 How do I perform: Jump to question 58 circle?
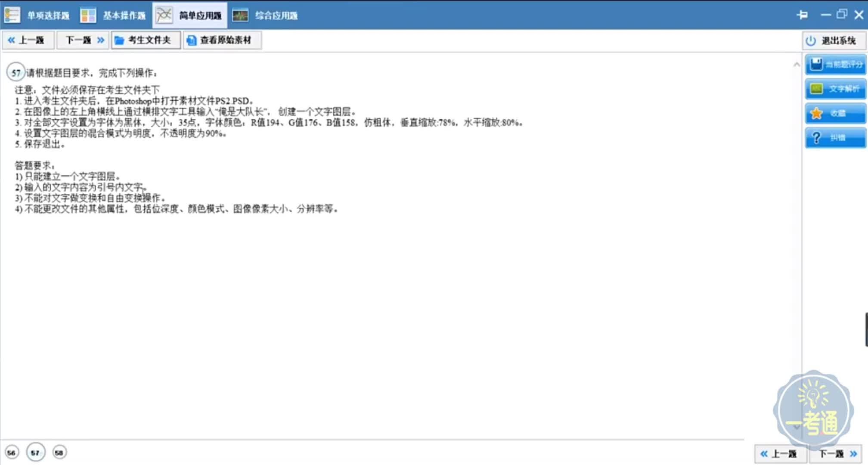59,453
